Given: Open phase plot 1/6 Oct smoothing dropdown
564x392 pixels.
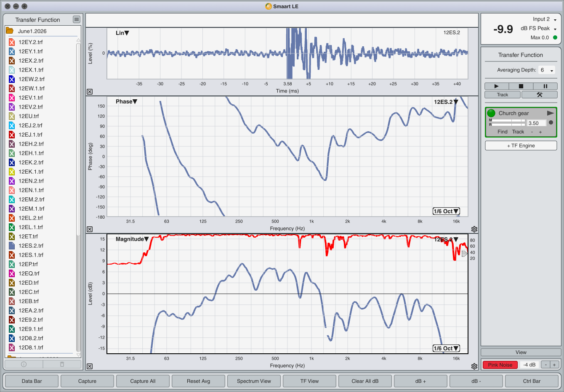Looking at the screenshot, I should point(446,211).
